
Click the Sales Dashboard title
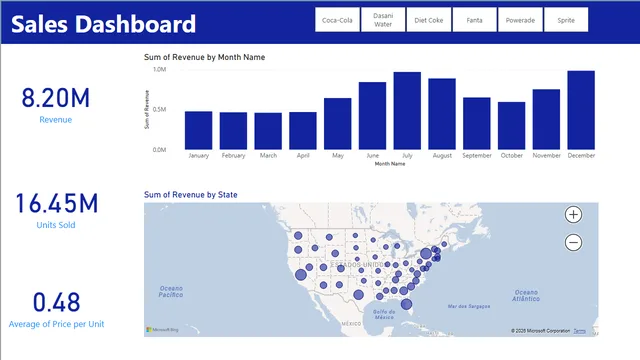click(103, 24)
